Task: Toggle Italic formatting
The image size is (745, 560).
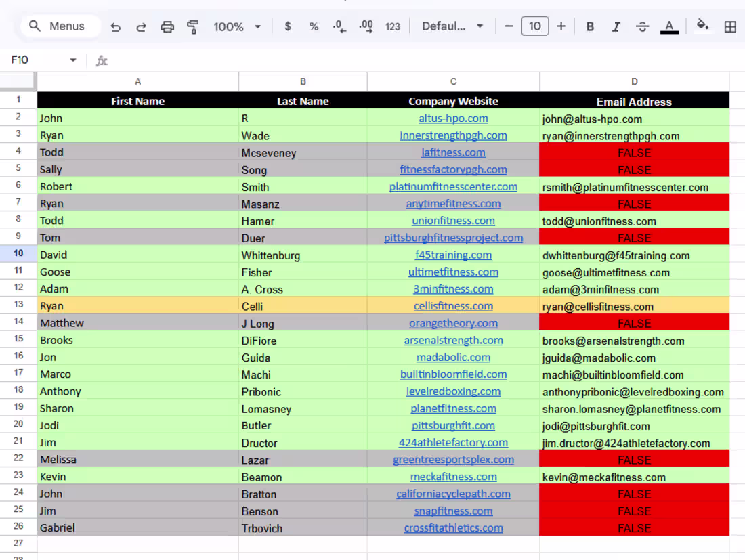Action: [x=616, y=26]
